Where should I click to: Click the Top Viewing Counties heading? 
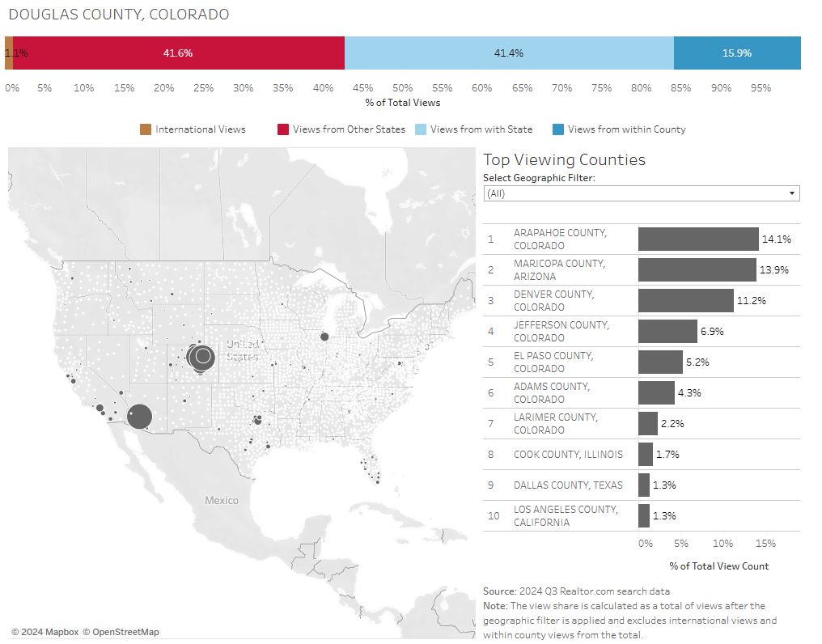coord(564,159)
